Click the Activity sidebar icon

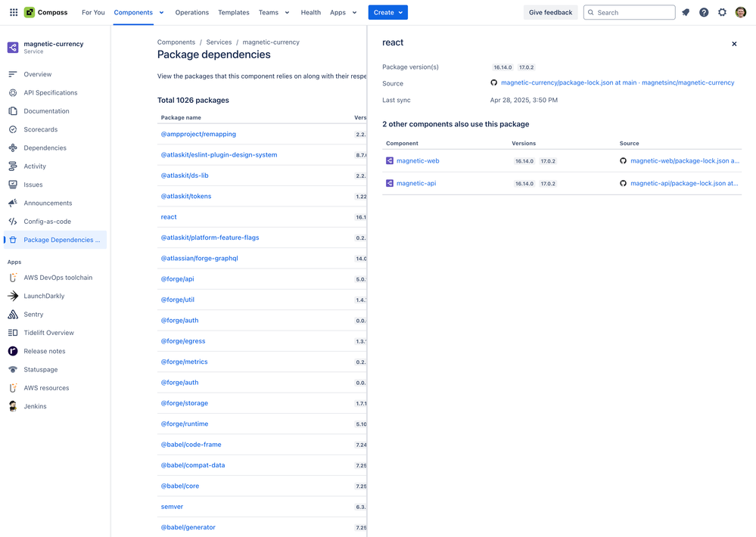click(13, 166)
